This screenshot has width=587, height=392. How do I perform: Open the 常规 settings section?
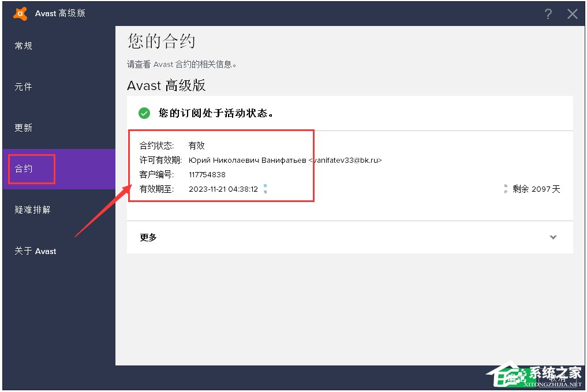(23, 46)
